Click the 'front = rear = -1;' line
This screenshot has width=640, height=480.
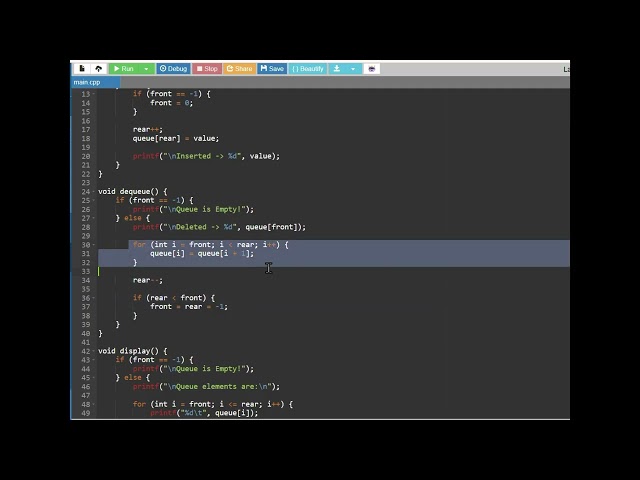189,307
